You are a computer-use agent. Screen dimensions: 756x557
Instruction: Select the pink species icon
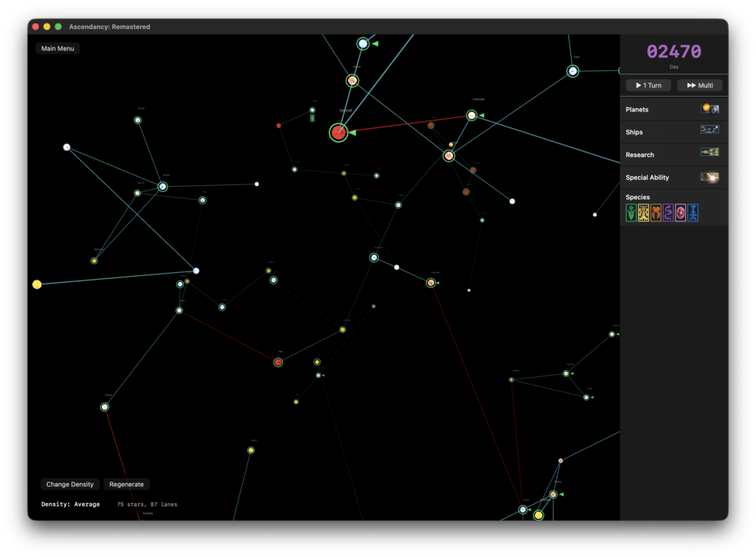tap(680, 212)
